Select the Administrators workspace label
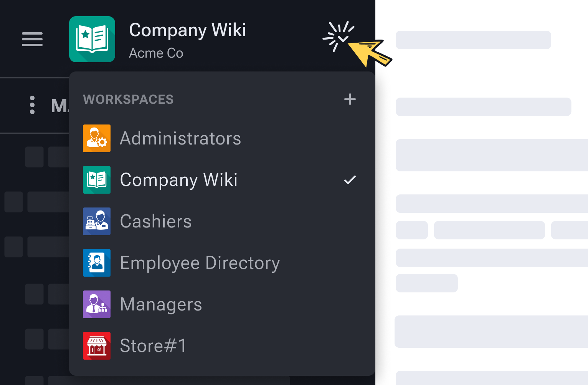This screenshot has height=385, width=588. click(180, 138)
